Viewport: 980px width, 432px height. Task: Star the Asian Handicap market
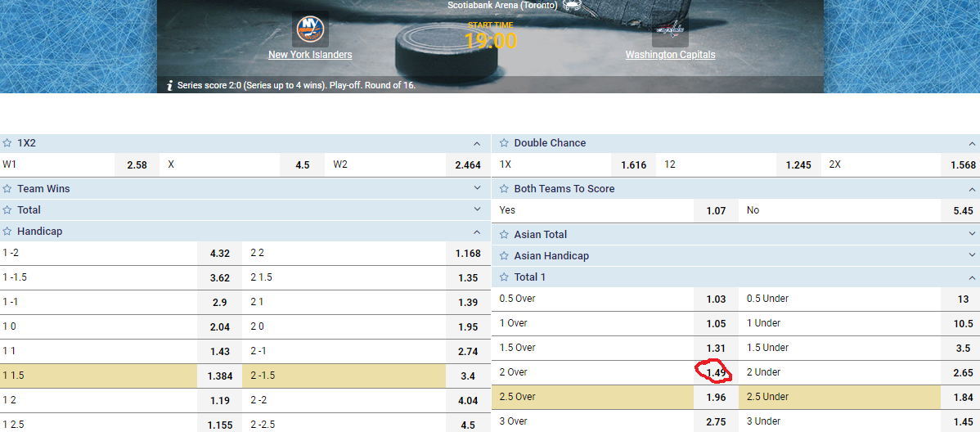505,256
